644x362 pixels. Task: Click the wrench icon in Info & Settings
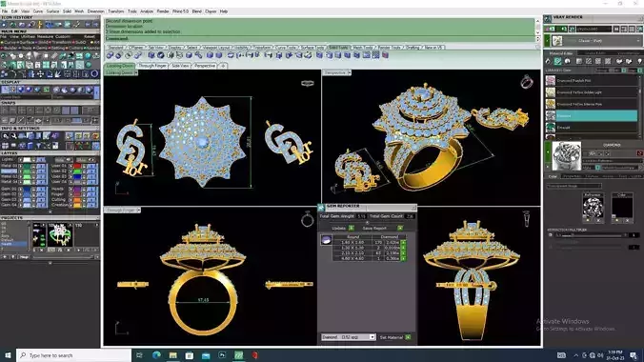[13, 136]
